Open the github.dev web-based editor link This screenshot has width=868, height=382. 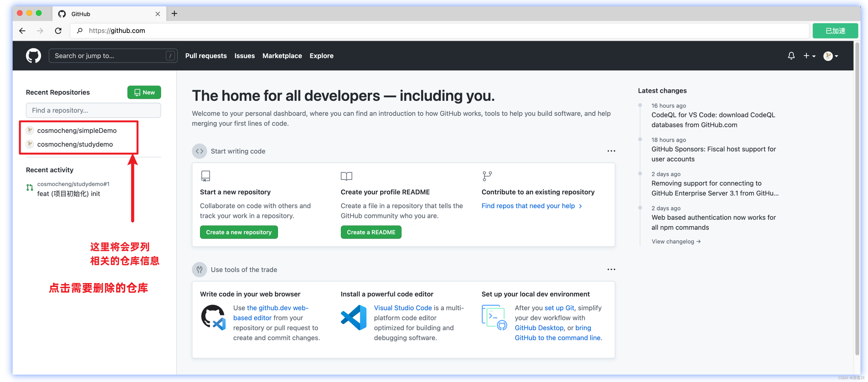pos(271,313)
